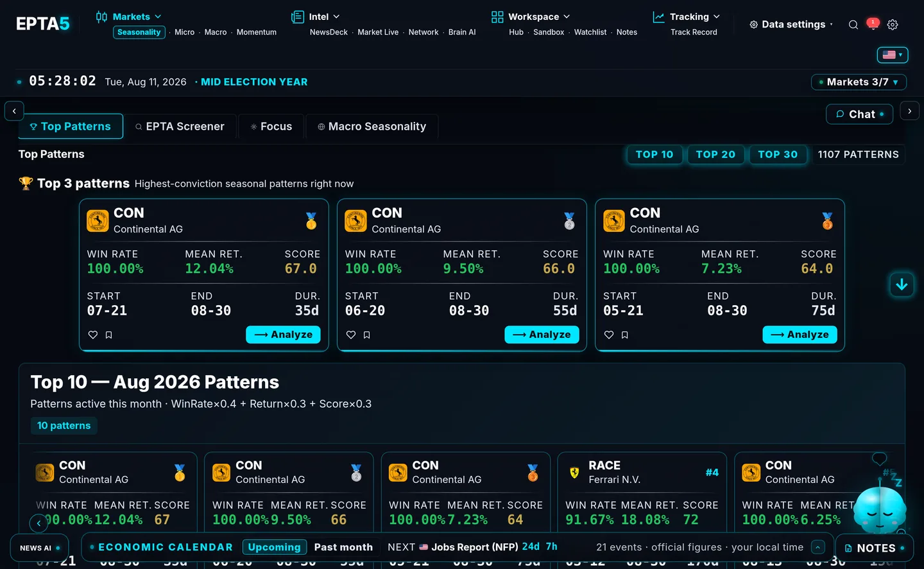Click the sleeping chatbot mascot
This screenshot has width=924, height=569.
880,511
